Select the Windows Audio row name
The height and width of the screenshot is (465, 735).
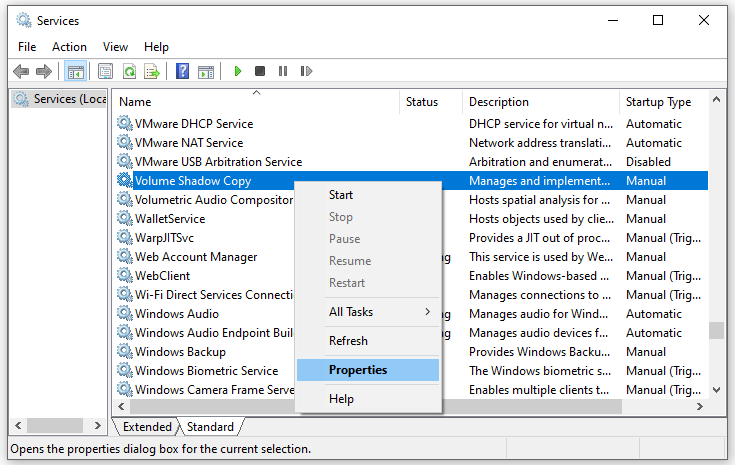tap(177, 314)
